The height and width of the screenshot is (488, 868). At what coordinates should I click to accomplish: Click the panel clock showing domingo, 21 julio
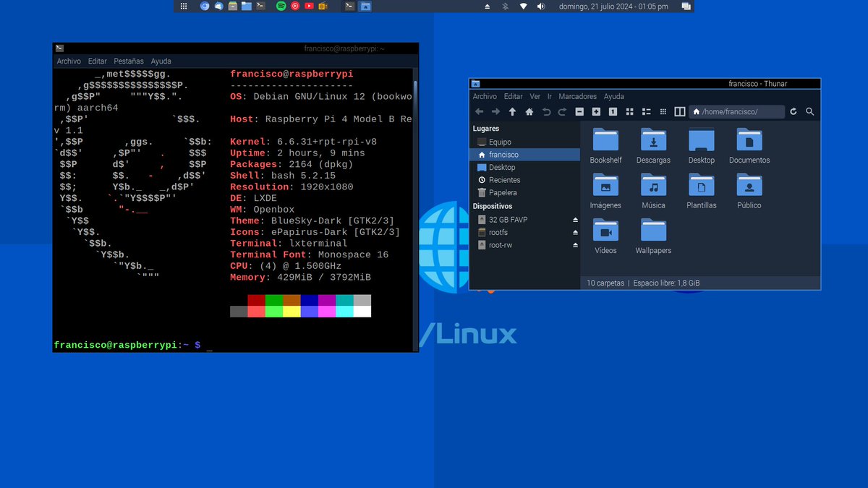click(613, 7)
